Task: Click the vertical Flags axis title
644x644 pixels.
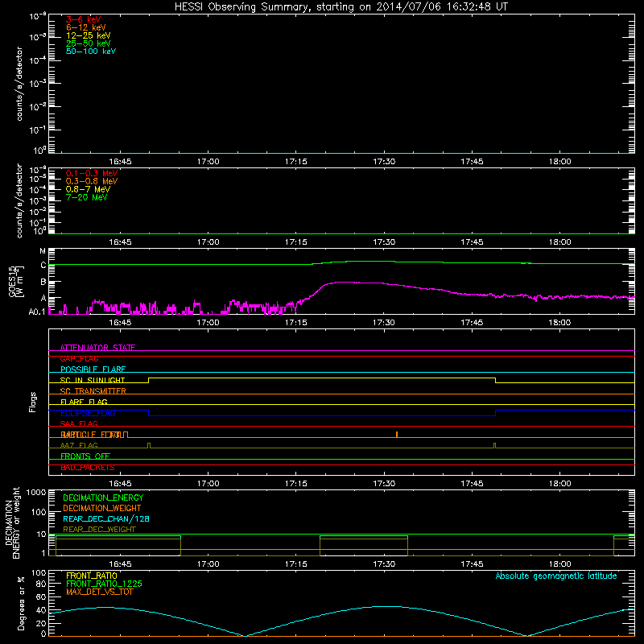Action: coord(33,402)
